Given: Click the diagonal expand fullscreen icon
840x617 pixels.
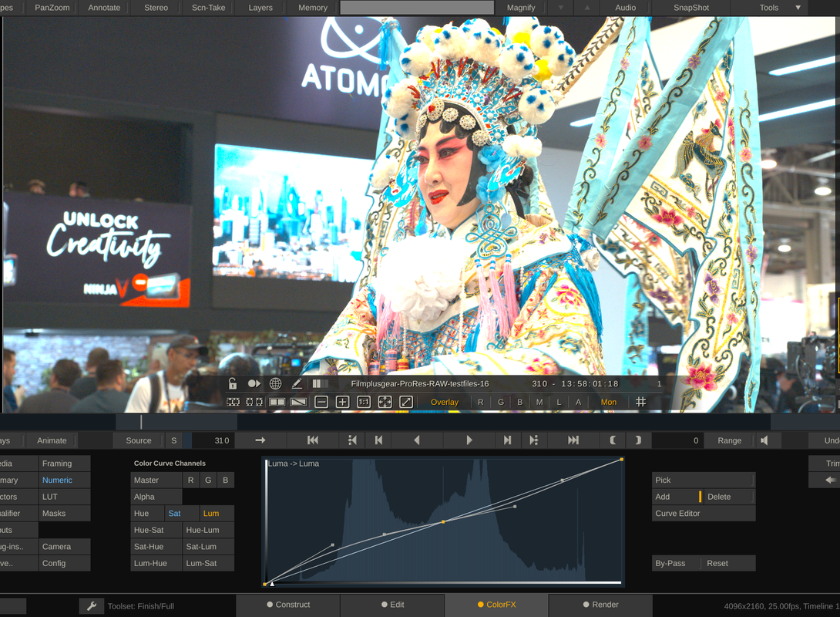Looking at the screenshot, I should tap(406, 402).
